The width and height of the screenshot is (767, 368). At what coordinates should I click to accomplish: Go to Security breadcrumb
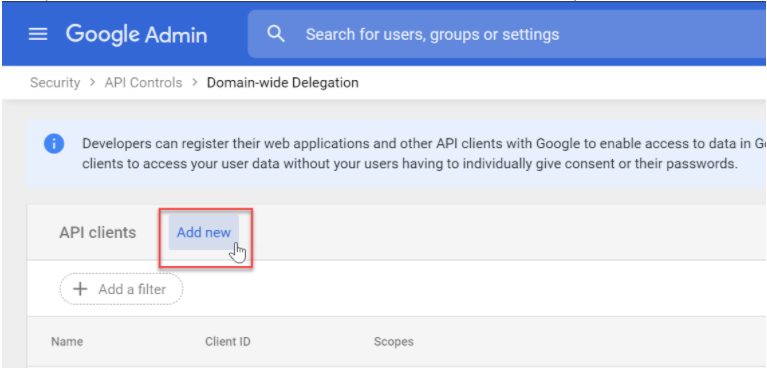55,83
